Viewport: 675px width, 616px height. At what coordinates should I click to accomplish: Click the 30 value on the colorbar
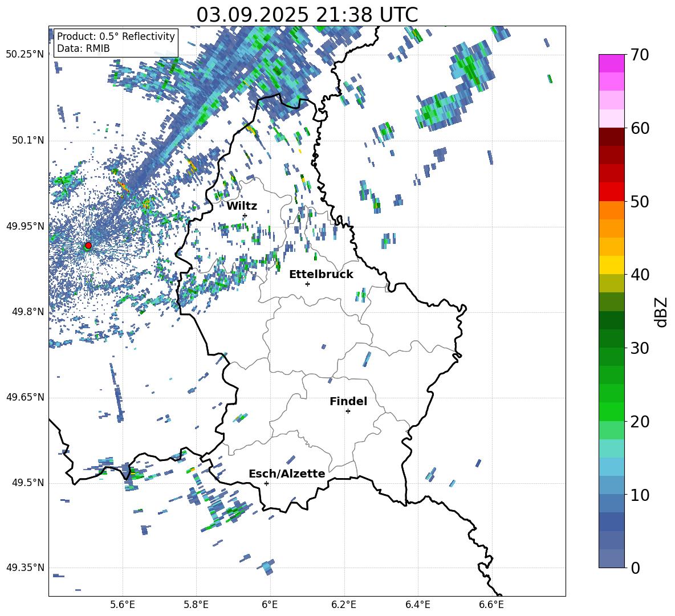(640, 348)
